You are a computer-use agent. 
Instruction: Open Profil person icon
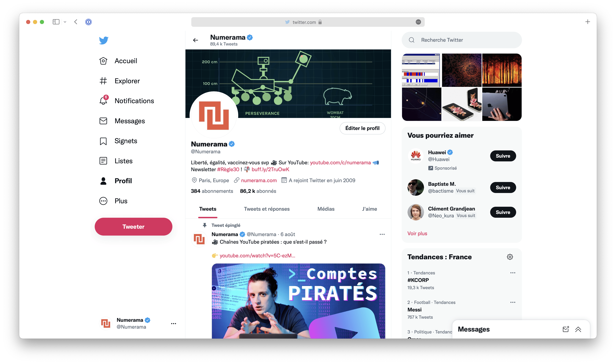click(x=103, y=181)
